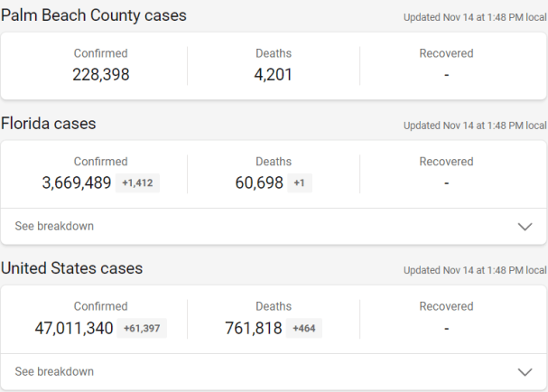The image size is (548, 392).
Task: Click the +1,412 new Florida cases badge
Action: (138, 183)
